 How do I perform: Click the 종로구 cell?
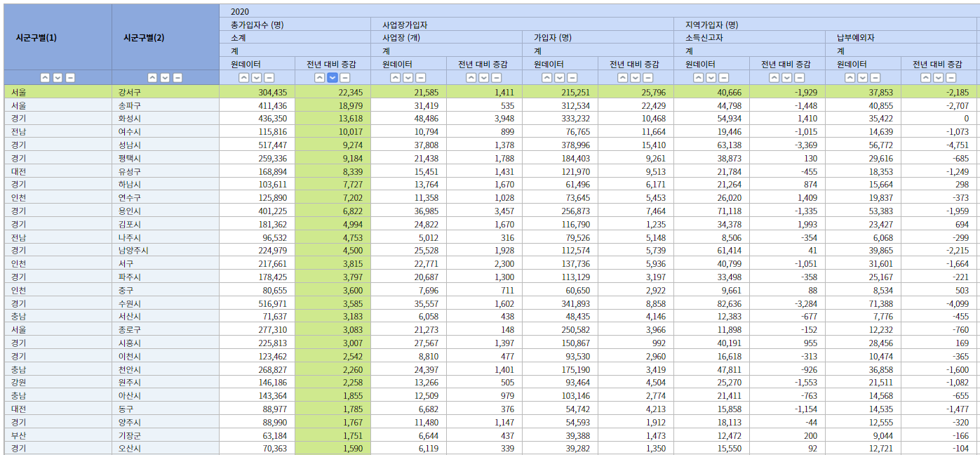[166, 329]
